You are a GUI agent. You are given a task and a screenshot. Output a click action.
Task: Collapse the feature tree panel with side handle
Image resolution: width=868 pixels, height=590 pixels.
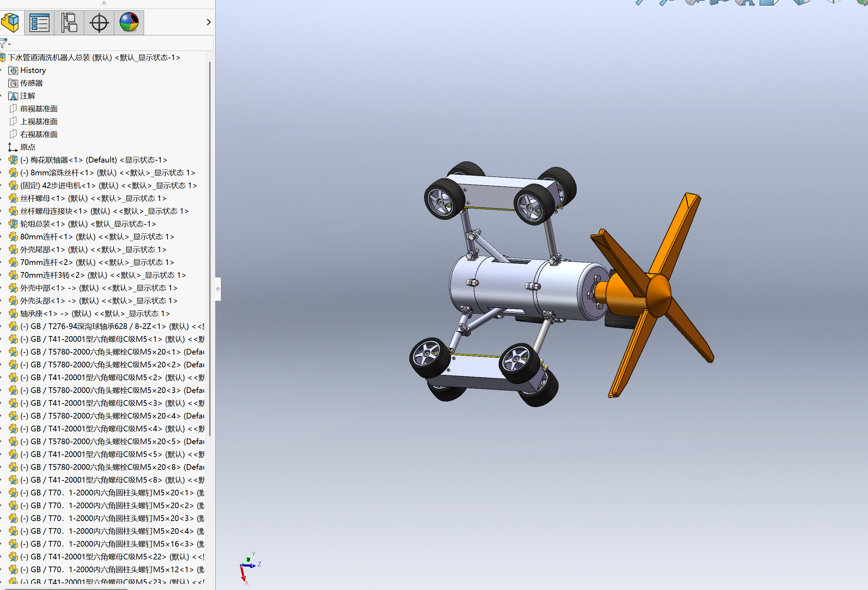tap(218, 289)
